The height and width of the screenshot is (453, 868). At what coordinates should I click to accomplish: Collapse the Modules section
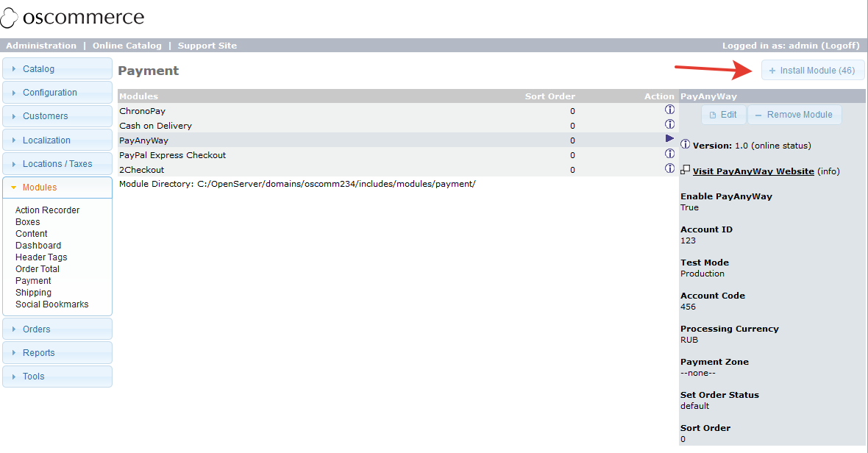[x=57, y=188]
